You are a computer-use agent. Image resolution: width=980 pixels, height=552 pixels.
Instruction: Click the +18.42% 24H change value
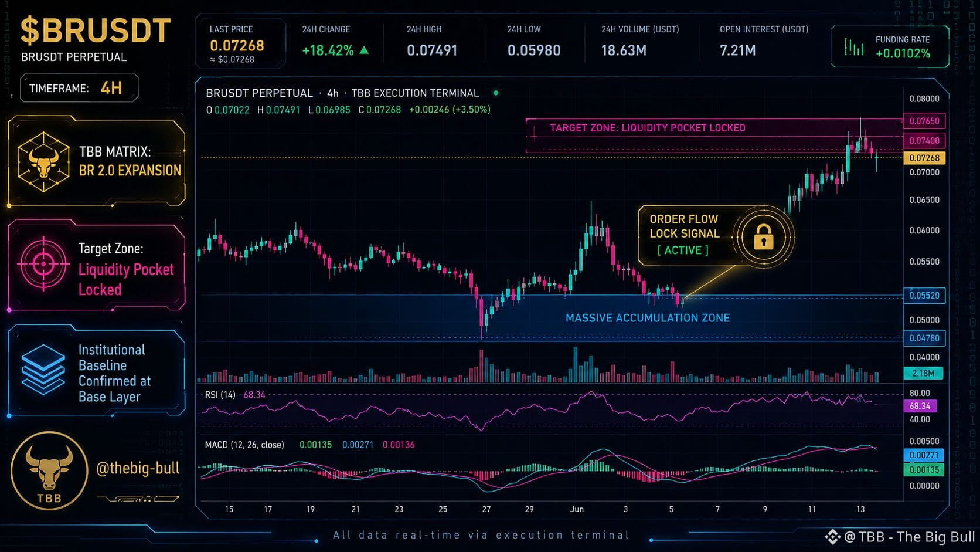pos(328,50)
